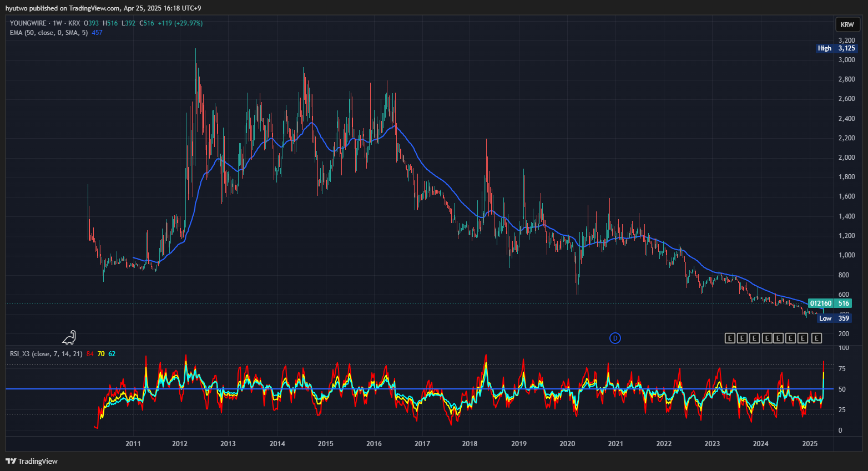This screenshot has height=471, width=868.
Task: Click the 012160 516 last price label
Action: pos(830,303)
